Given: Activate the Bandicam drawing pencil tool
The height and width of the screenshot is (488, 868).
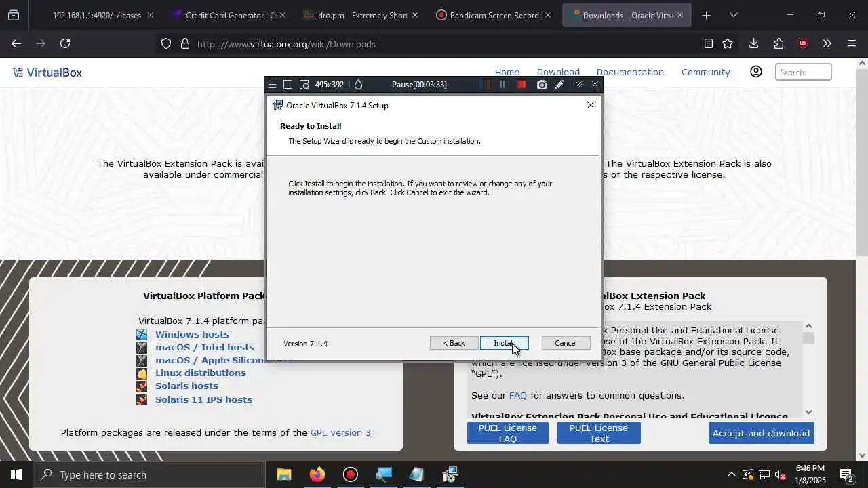Looking at the screenshot, I should [559, 85].
